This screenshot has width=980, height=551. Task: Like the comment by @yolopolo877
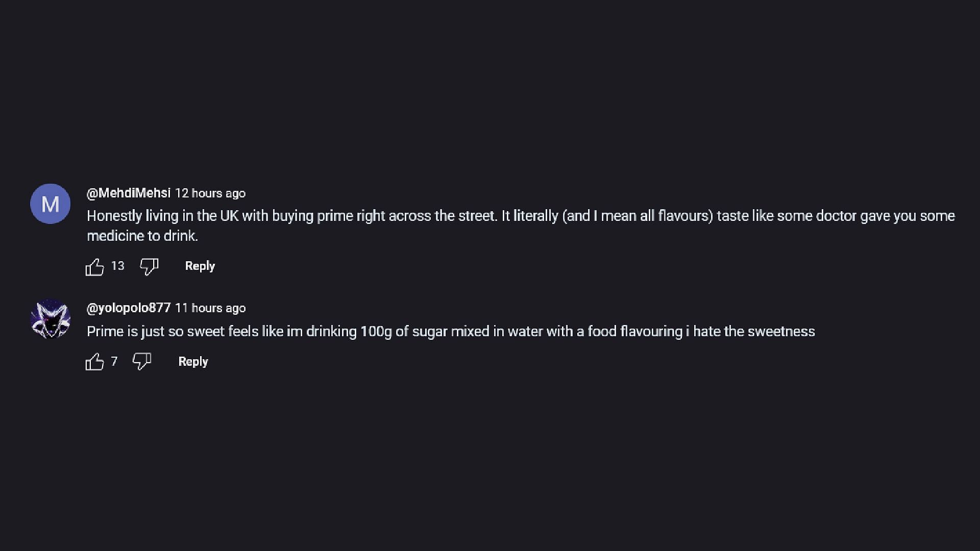pyautogui.click(x=95, y=362)
